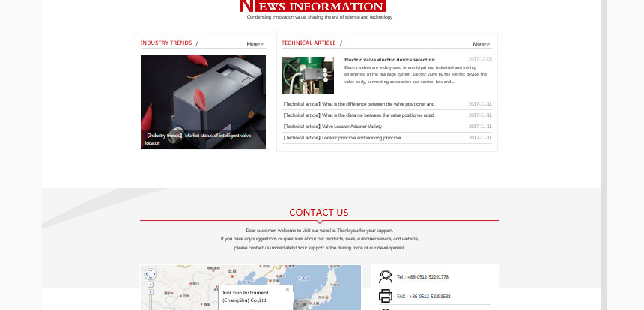Click the 2017-12-06 article date
Screen dimensions: 644x310
click(480, 59)
